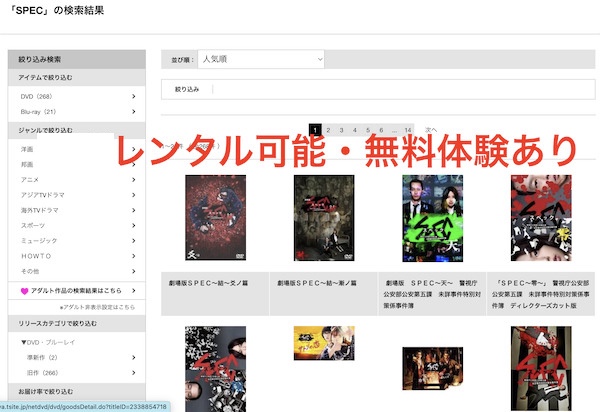600x412 pixels.
Task: Select 邦画 genre filter
Action: [x=27, y=164]
